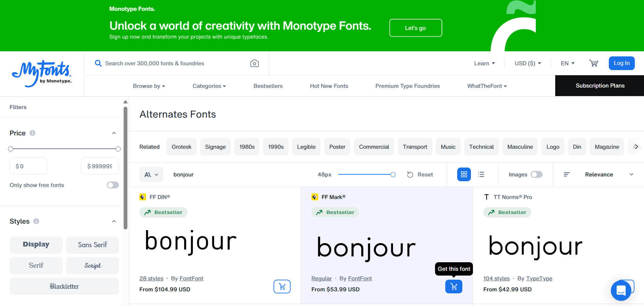The width and height of the screenshot is (644, 306).
Task: Open the TypeType foundry link
Action: tap(539, 279)
